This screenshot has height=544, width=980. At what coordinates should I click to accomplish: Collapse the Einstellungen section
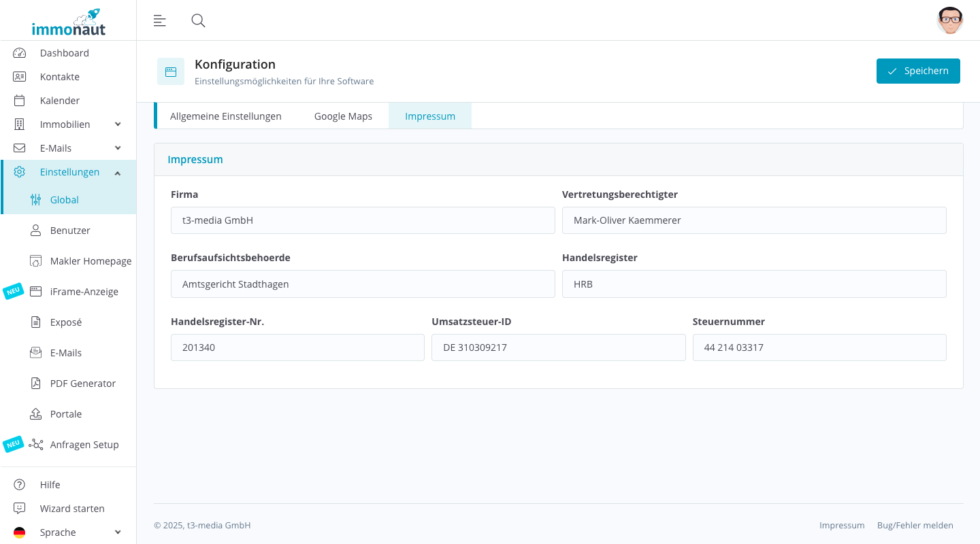117,171
